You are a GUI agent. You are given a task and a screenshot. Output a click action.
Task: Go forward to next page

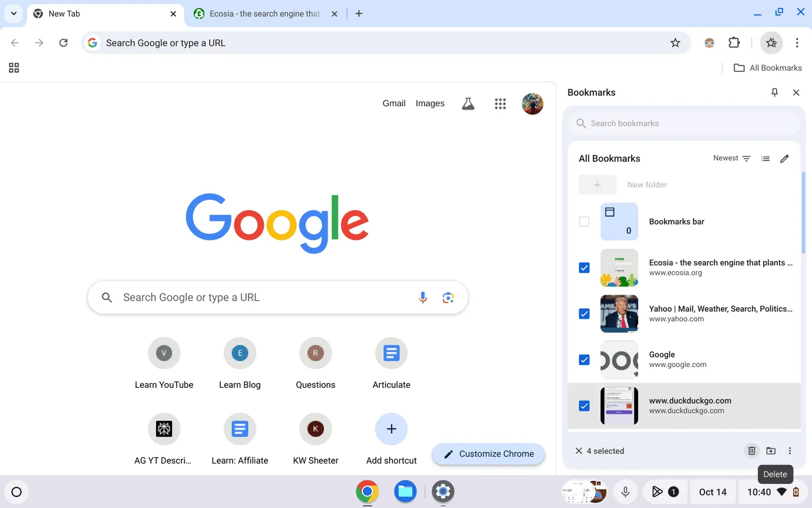click(x=39, y=42)
